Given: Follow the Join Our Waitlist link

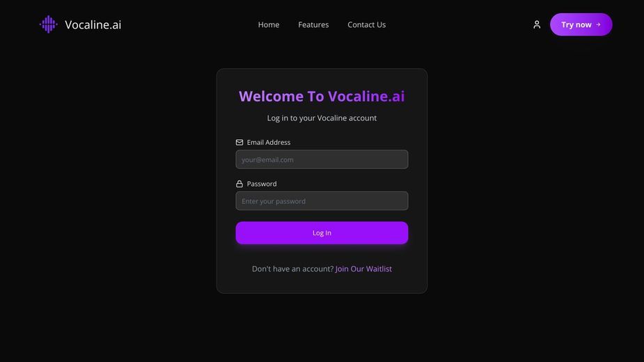Looking at the screenshot, I should [363, 269].
